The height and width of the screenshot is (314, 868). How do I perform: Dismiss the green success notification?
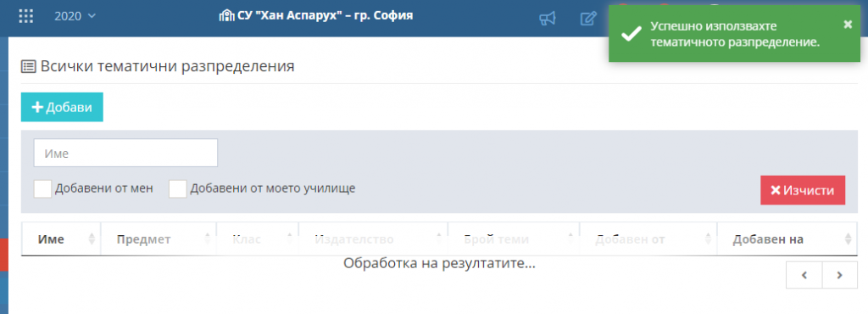[x=848, y=25]
